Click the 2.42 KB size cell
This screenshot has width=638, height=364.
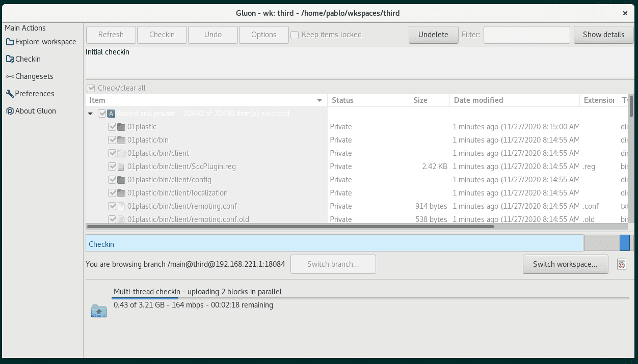click(435, 166)
